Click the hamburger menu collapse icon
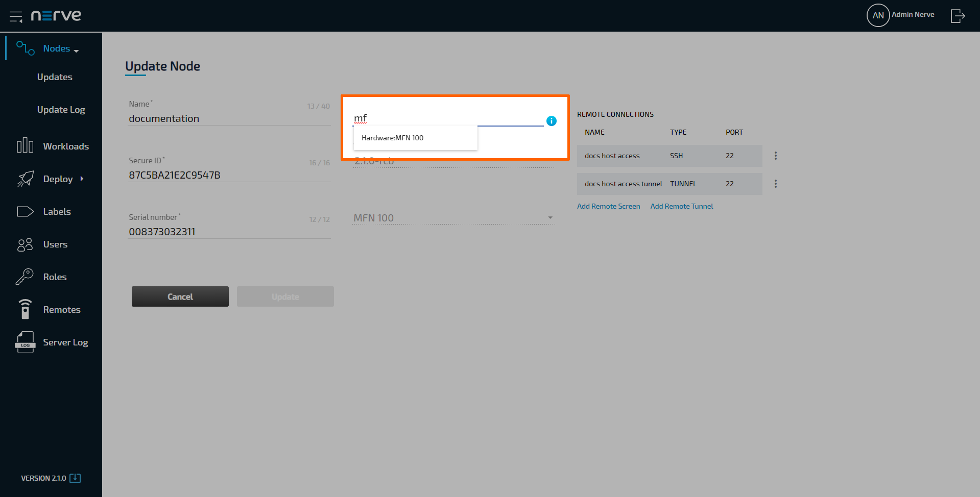Viewport: 980px width, 497px height. (x=16, y=16)
